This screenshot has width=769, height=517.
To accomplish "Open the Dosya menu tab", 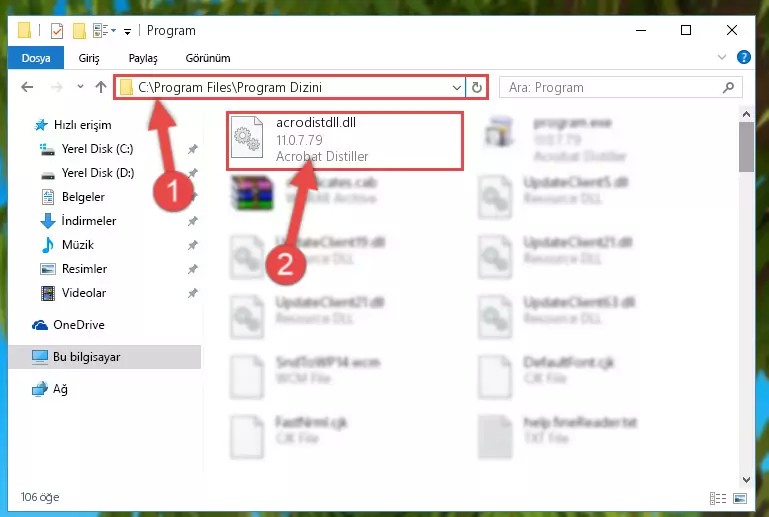I will [36, 58].
